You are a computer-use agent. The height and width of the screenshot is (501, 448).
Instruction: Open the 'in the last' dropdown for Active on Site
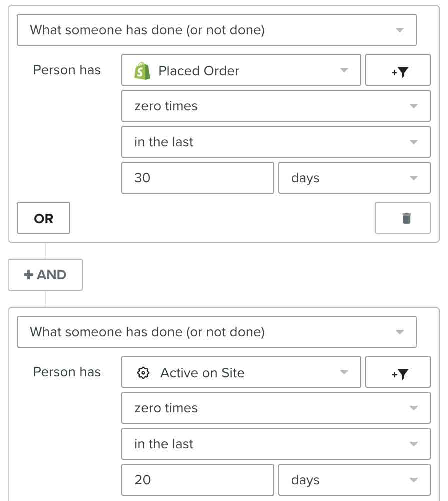(276, 444)
